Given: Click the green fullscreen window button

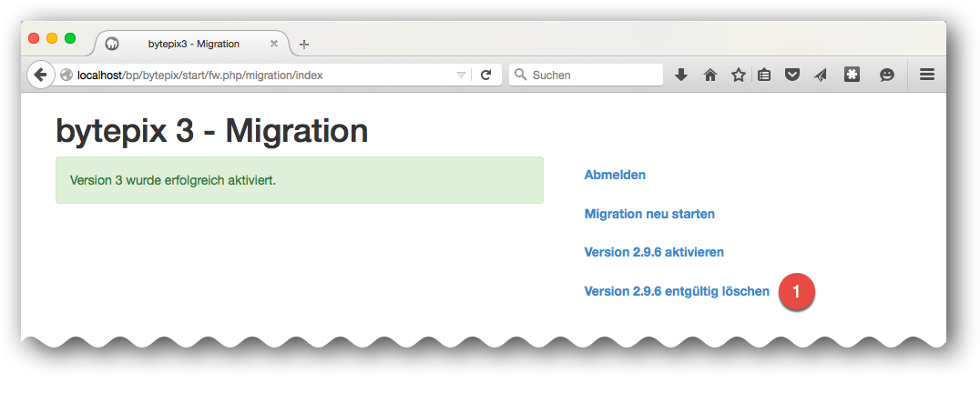Looking at the screenshot, I should pyautogui.click(x=71, y=38).
